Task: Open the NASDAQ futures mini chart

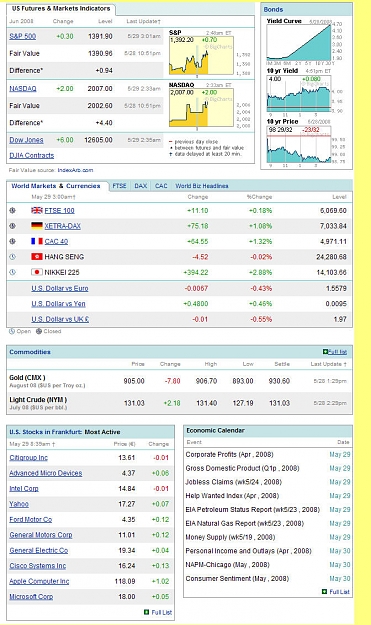Action: (201, 108)
